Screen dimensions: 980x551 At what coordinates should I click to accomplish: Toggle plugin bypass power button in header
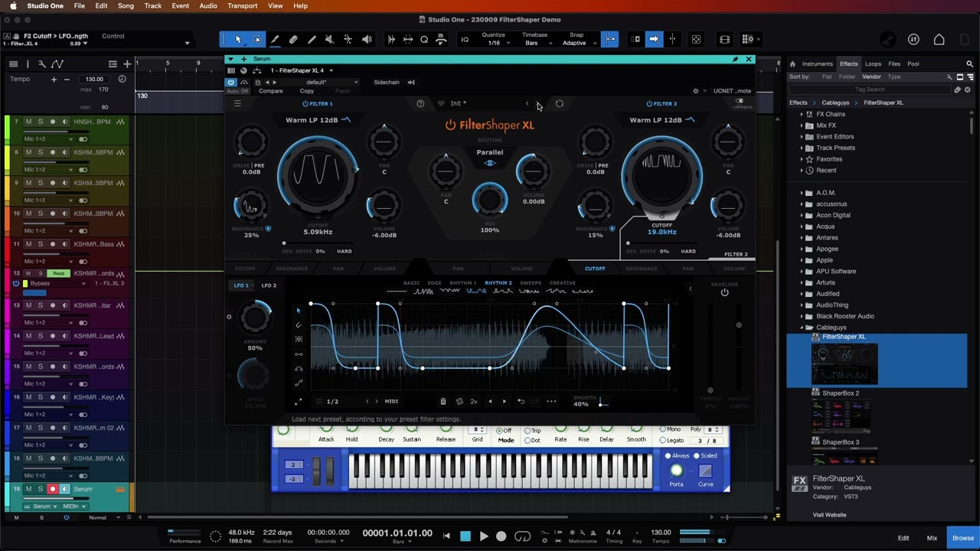[x=230, y=82]
